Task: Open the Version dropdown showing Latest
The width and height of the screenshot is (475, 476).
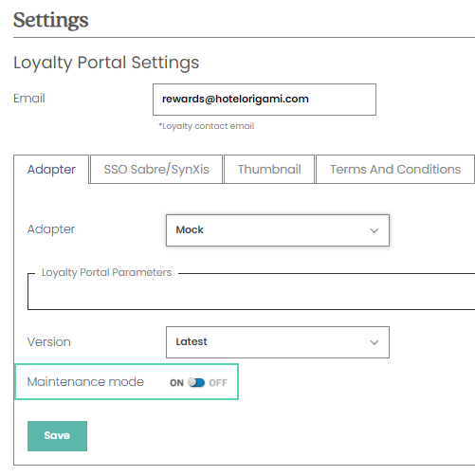Action: pyautogui.click(x=278, y=342)
